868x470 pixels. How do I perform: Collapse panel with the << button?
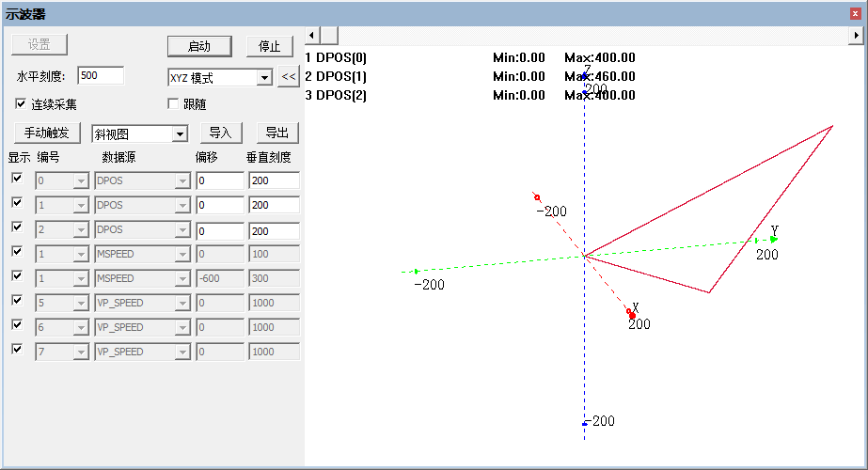(x=289, y=77)
